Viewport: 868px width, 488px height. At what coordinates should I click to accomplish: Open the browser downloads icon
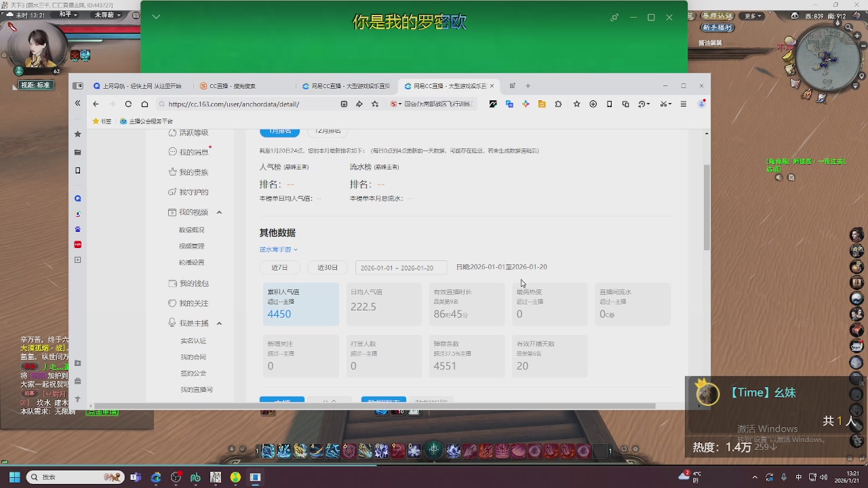[x=593, y=104]
